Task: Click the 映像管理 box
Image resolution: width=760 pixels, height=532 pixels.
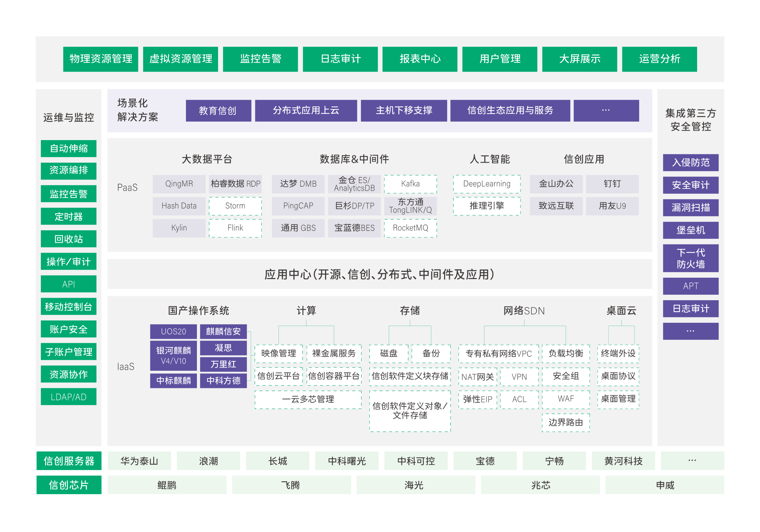Action: pyautogui.click(x=279, y=354)
